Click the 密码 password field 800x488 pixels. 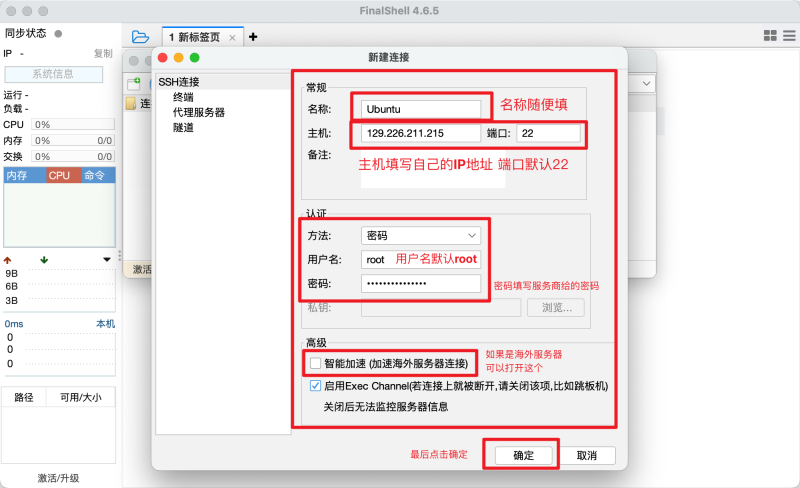421,283
